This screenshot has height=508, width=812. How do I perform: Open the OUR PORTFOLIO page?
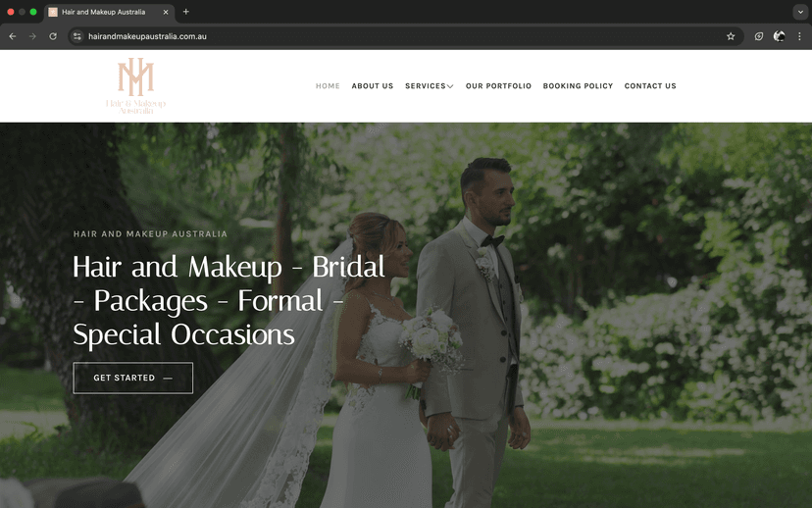498,86
